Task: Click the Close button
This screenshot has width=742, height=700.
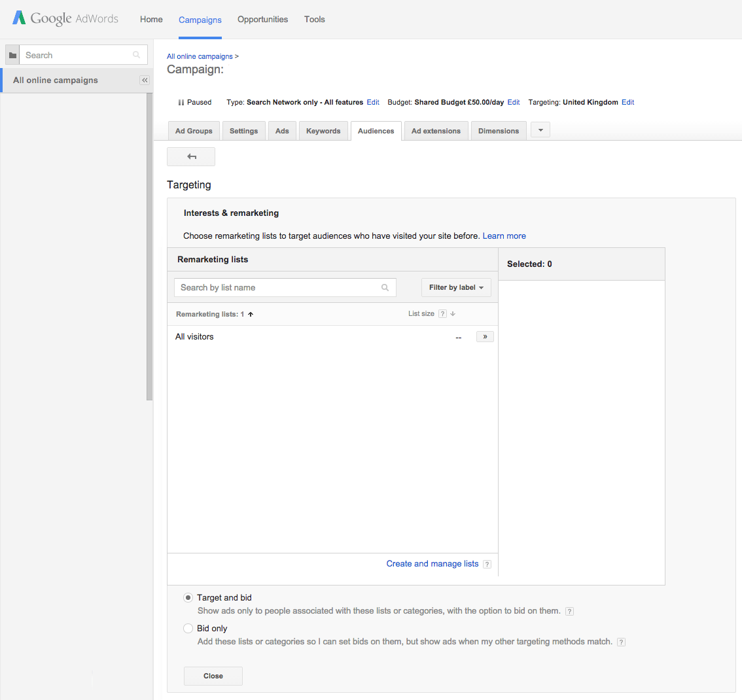Action: [x=213, y=676]
